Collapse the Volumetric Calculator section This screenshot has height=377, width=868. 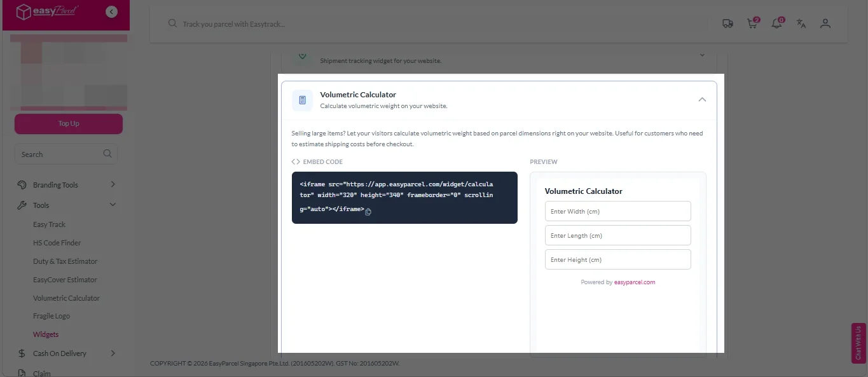tap(702, 100)
